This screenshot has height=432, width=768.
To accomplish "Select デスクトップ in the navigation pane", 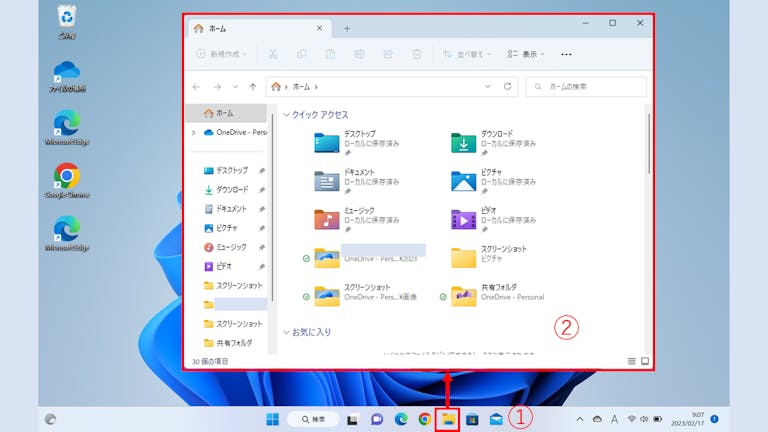I will 234,171.
